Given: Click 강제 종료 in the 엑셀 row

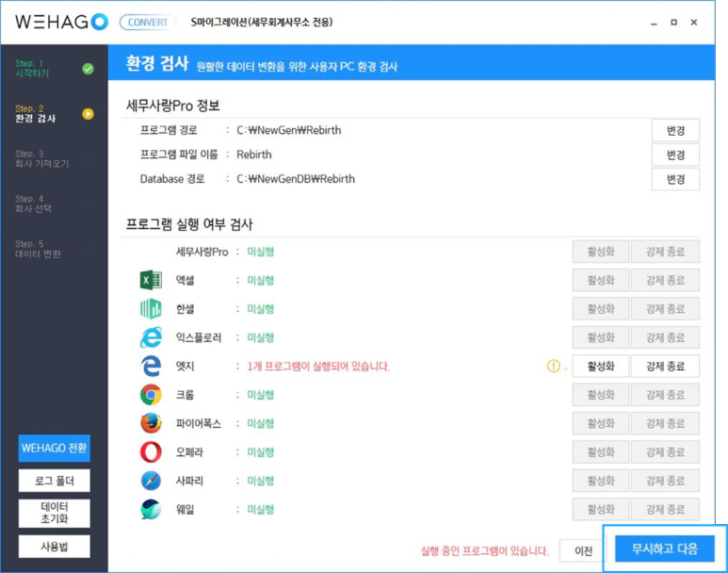Looking at the screenshot, I should (665, 280).
